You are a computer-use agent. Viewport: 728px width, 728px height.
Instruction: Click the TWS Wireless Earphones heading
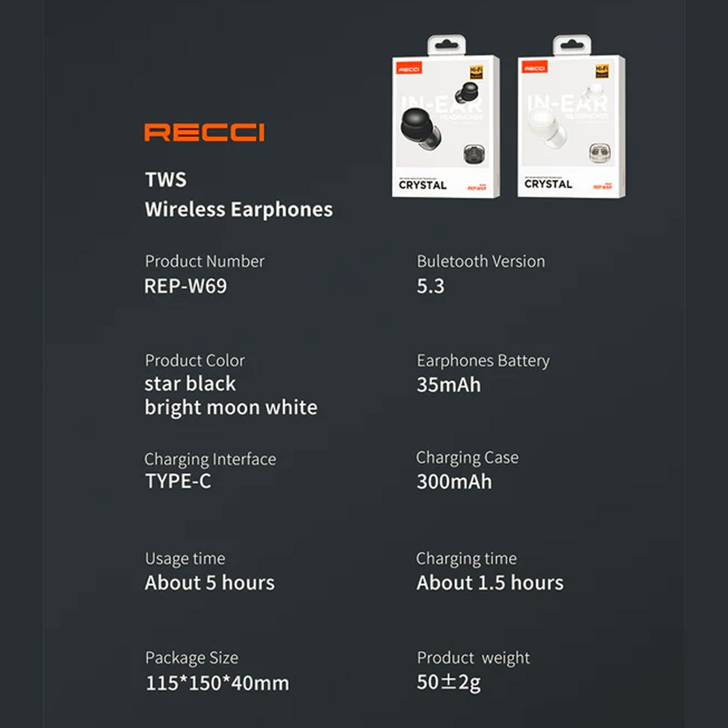tap(239, 194)
